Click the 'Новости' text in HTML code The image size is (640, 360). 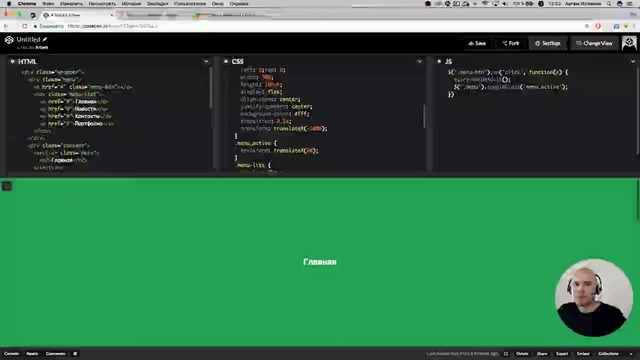(86, 109)
